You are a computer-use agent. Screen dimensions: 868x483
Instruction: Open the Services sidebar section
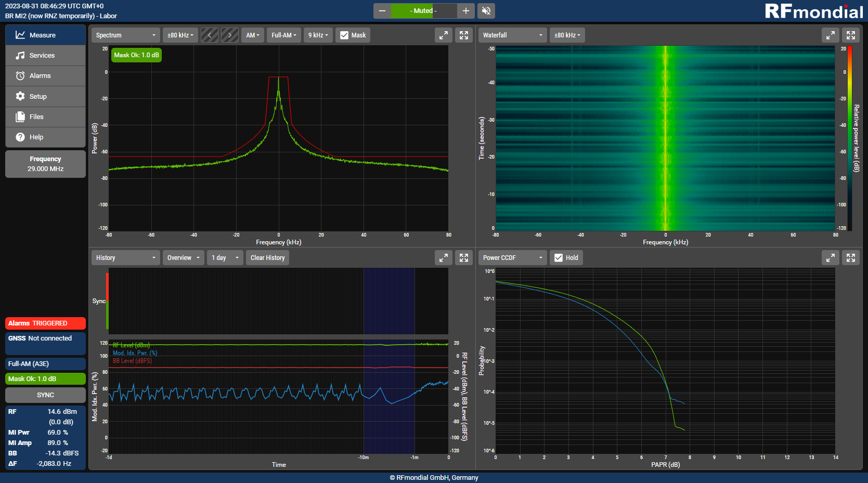(x=45, y=55)
